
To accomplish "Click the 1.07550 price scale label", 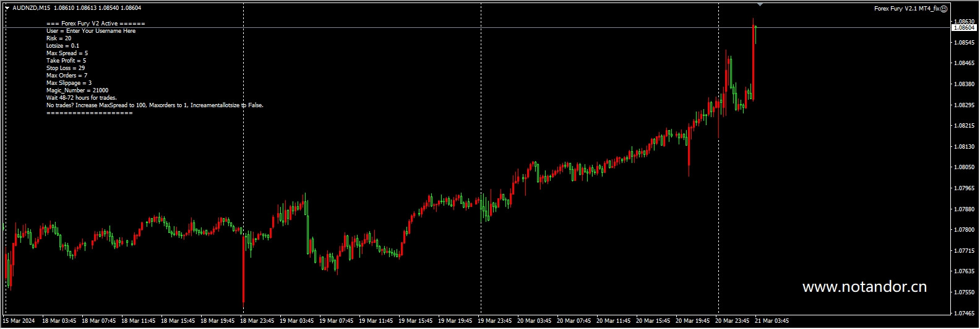I will coord(963,292).
